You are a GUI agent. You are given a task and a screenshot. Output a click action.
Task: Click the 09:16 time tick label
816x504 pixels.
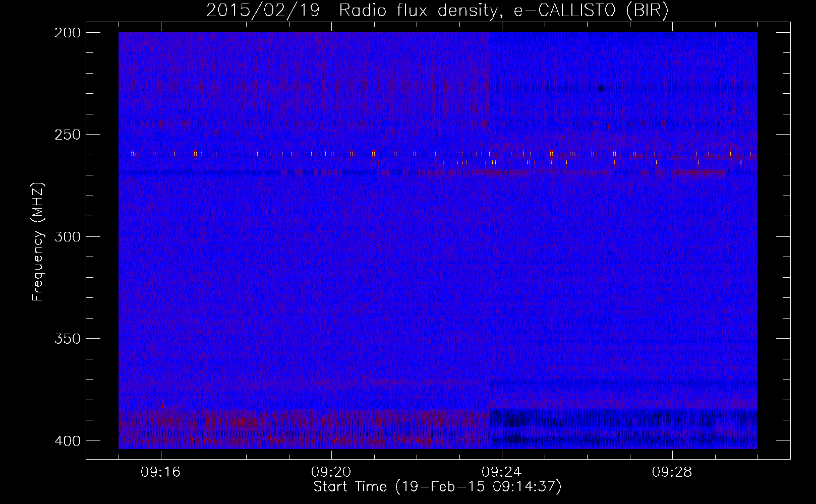click(x=161, y=472)
